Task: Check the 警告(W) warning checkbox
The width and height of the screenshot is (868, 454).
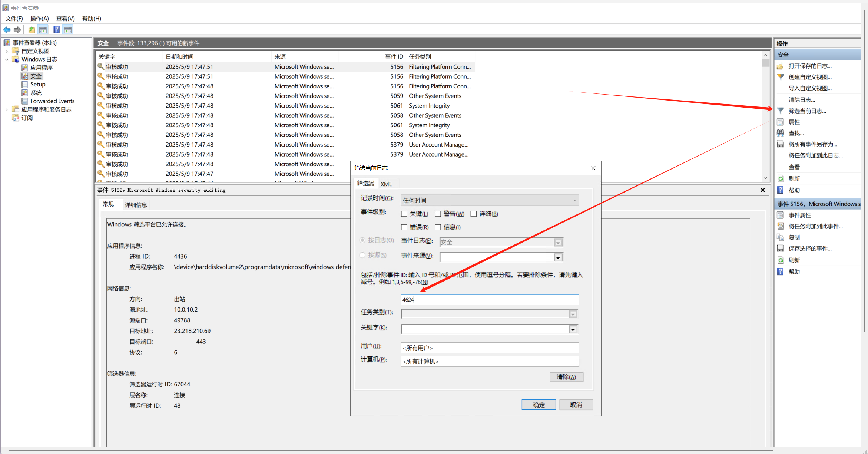Action: tap(438, 214)
